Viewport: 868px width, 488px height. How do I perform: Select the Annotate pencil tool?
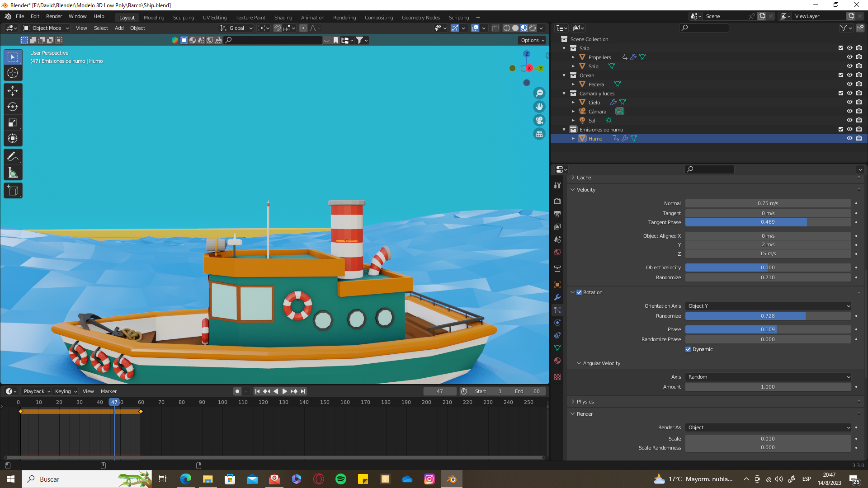click(13, 157)
